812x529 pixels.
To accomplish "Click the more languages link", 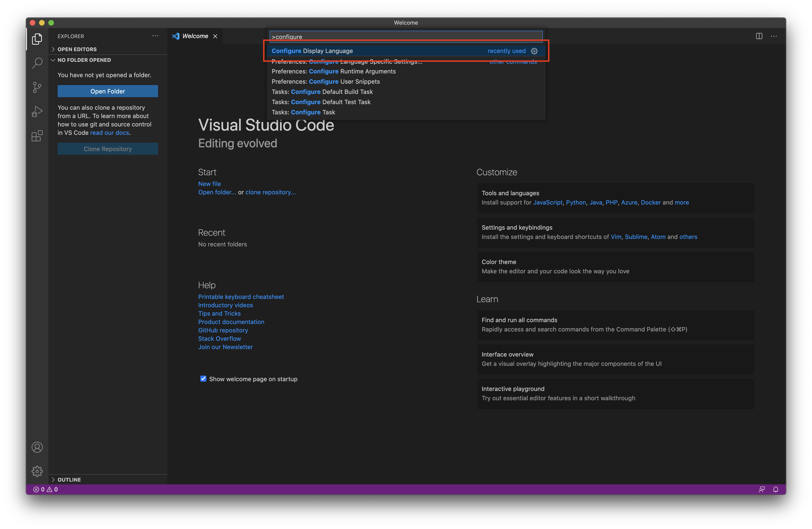I will tap(682, 202).
